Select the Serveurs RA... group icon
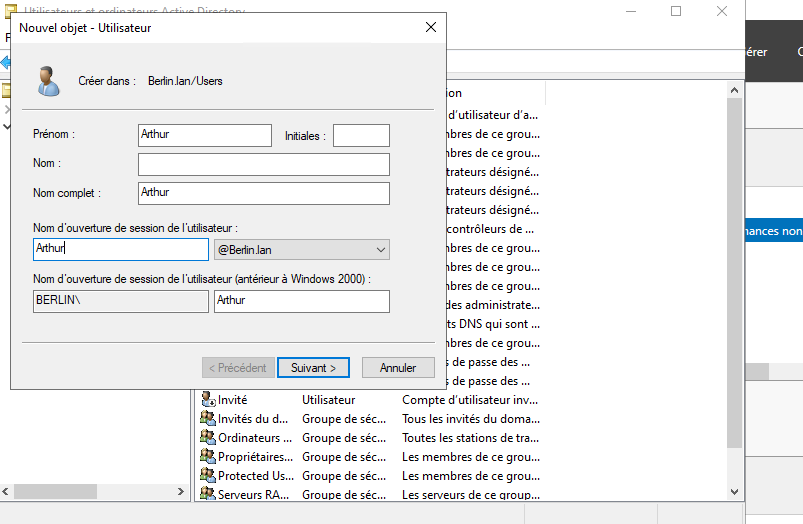 (x=207, y=493)
